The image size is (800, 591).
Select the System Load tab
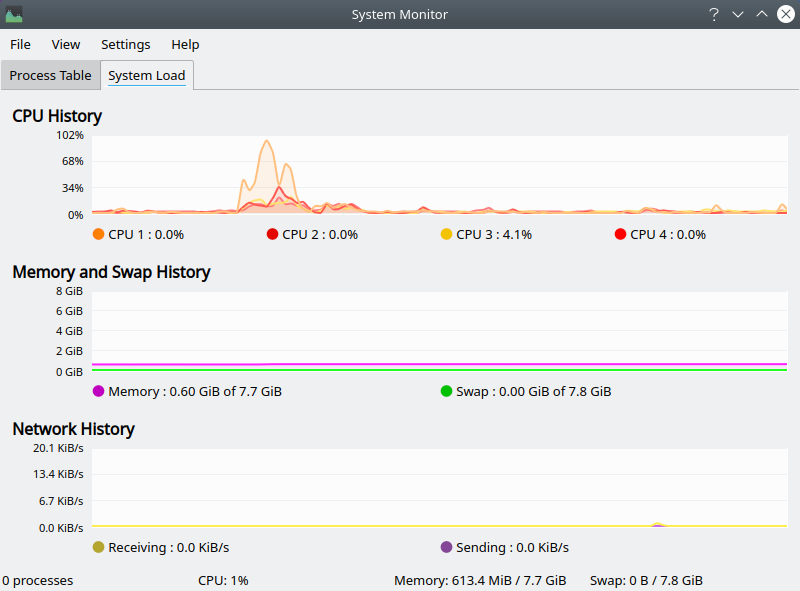146,75
